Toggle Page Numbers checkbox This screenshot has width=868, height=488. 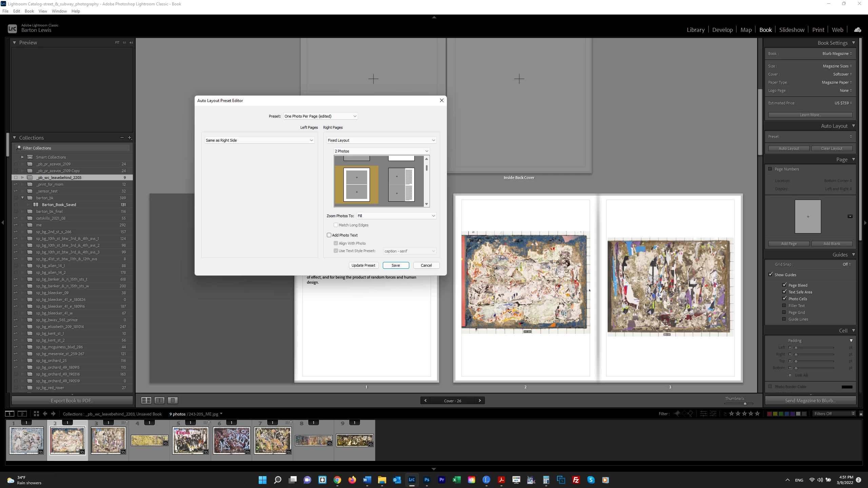[x=770, y=169]
